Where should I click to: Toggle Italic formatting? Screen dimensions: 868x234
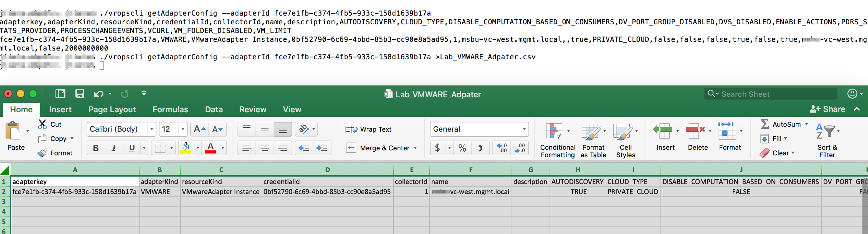(x=114, y=148)
